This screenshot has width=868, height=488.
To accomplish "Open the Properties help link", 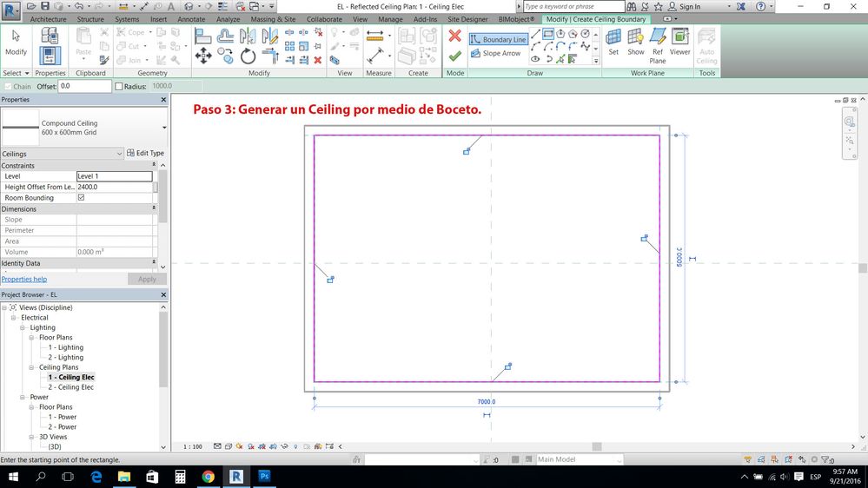I will point(23,280).
